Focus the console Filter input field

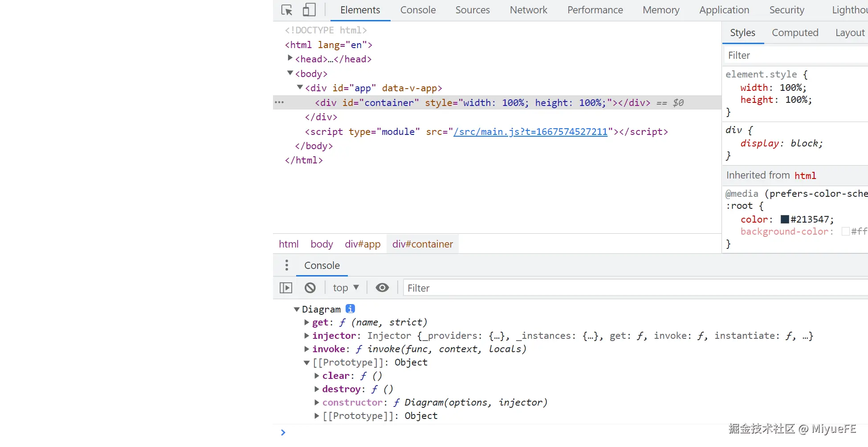(636, 288)
